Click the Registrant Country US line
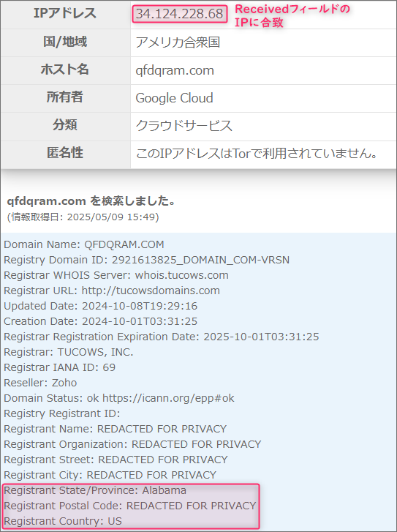The image size is (397, 532). (63, 521)
